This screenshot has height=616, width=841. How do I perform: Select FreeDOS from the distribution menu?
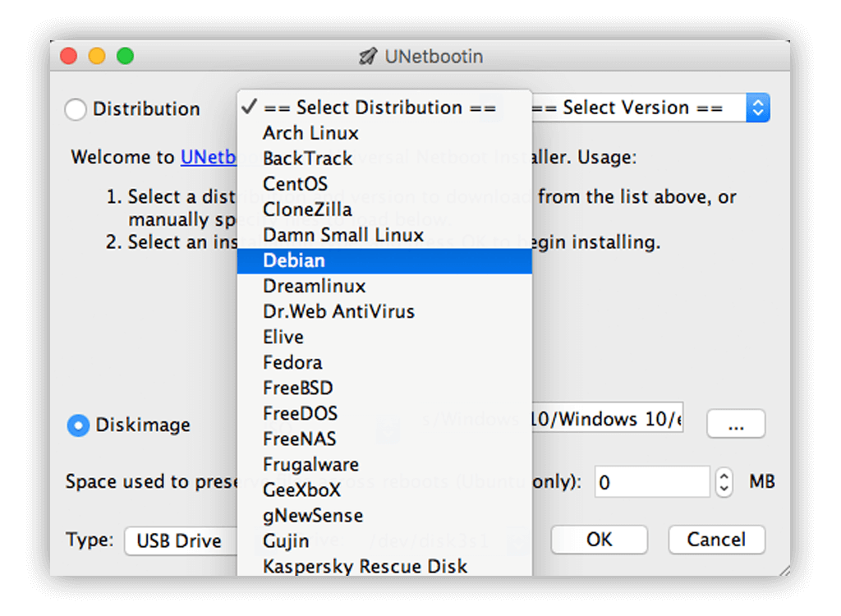pos(384,414)
